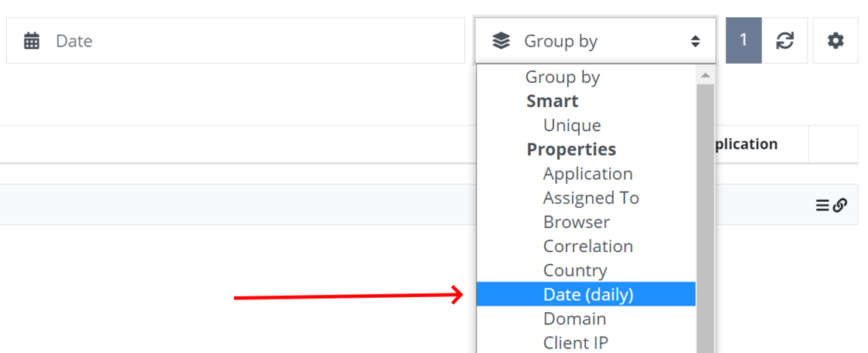The width and height of the screenshot is (868, 353).
Task: Toggle the Group by dropdown arrows
Action: [x=695, y=41]
